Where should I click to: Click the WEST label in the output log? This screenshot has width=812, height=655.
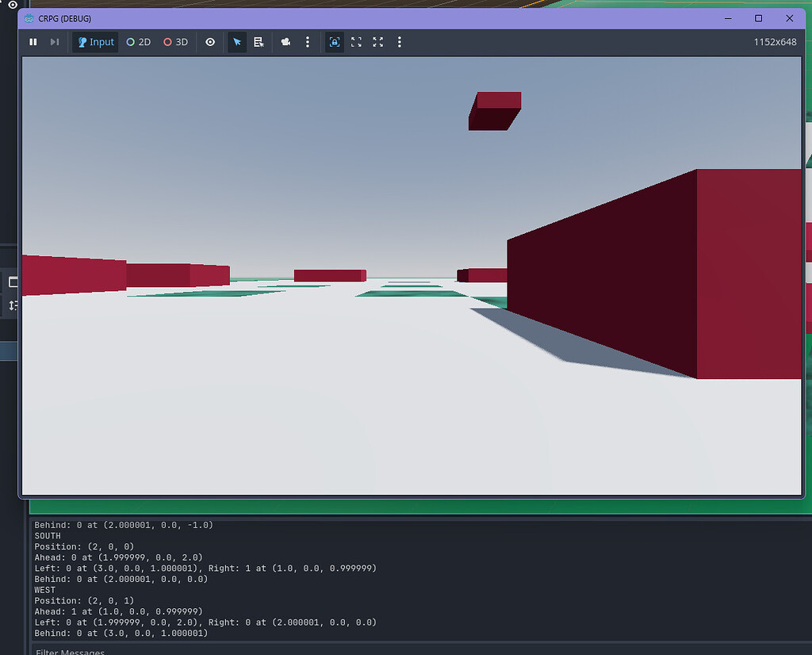45,589
